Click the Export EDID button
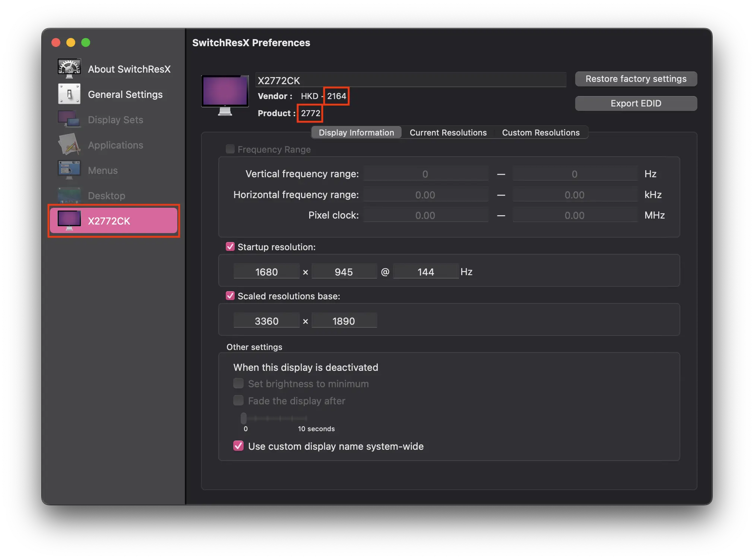The height and width of the screenshot is (560, 754). 636,104
